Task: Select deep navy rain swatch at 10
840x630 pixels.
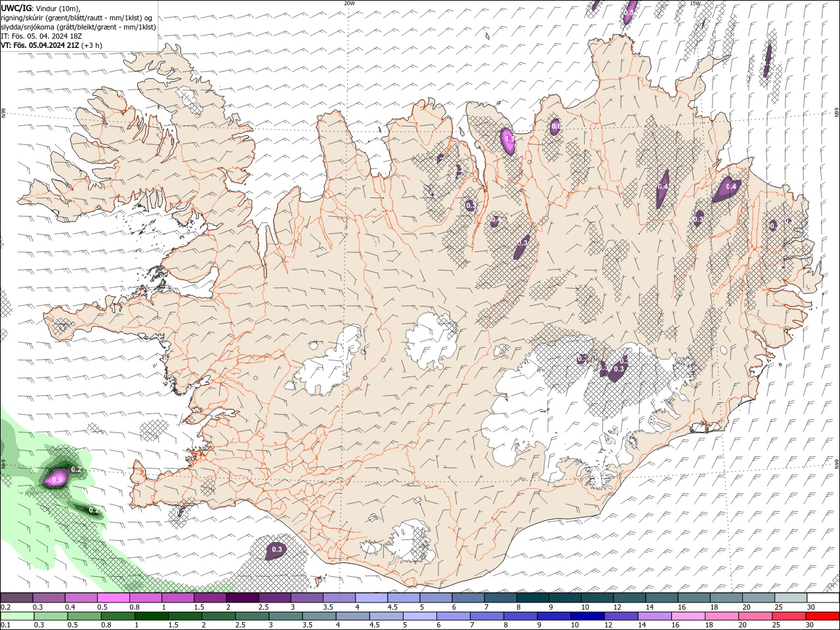Action: coord(587,616)
